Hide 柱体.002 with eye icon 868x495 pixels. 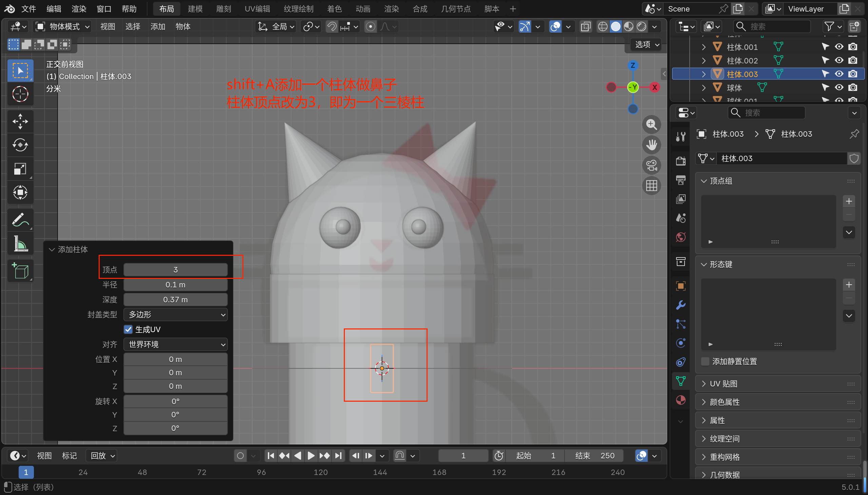[839, 60]
